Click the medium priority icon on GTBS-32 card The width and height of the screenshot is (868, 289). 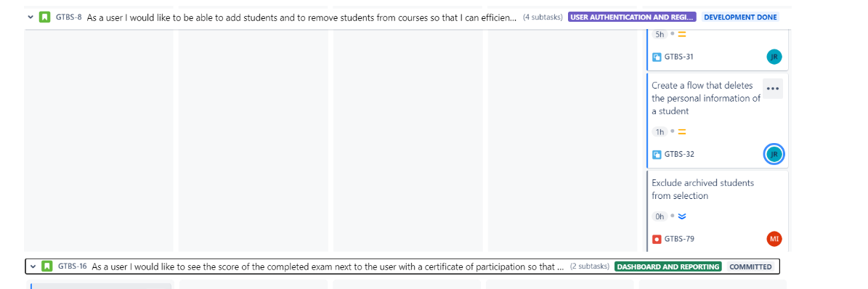[682, 131]
